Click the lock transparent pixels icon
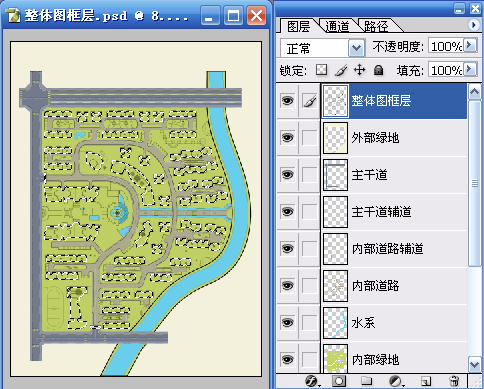The width and height of the screenshot is (484, 389). click(x=321, y=70)
